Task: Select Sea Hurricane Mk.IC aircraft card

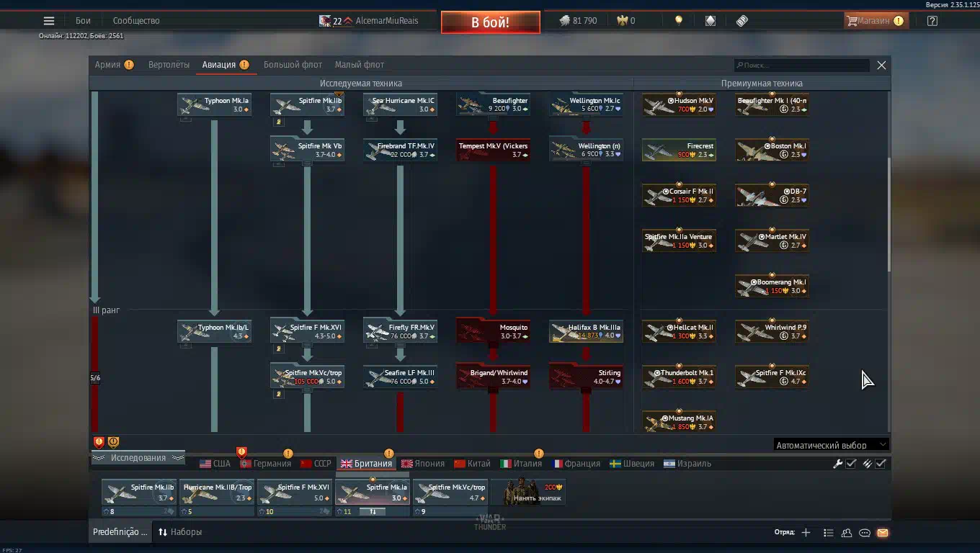Action: [400, 104]
